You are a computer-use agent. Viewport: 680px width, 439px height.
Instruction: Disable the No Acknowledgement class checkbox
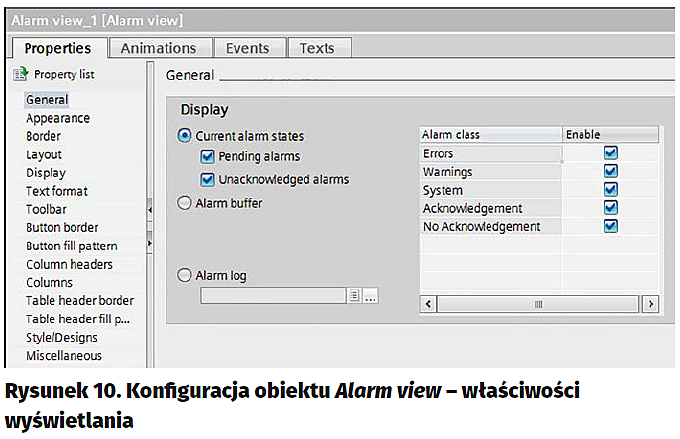click(610, 226)
